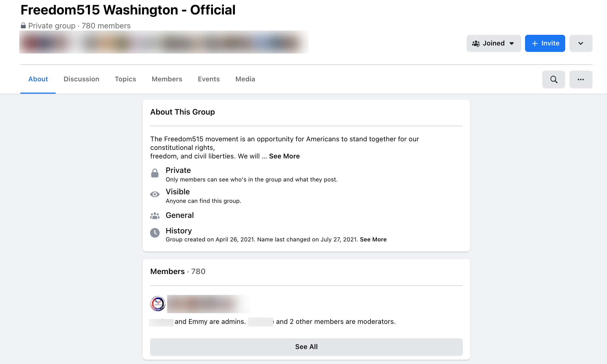This screenshot has width=607, height=364.
Task: Click the admin's circular profile avatar
Action: point(158,304)
